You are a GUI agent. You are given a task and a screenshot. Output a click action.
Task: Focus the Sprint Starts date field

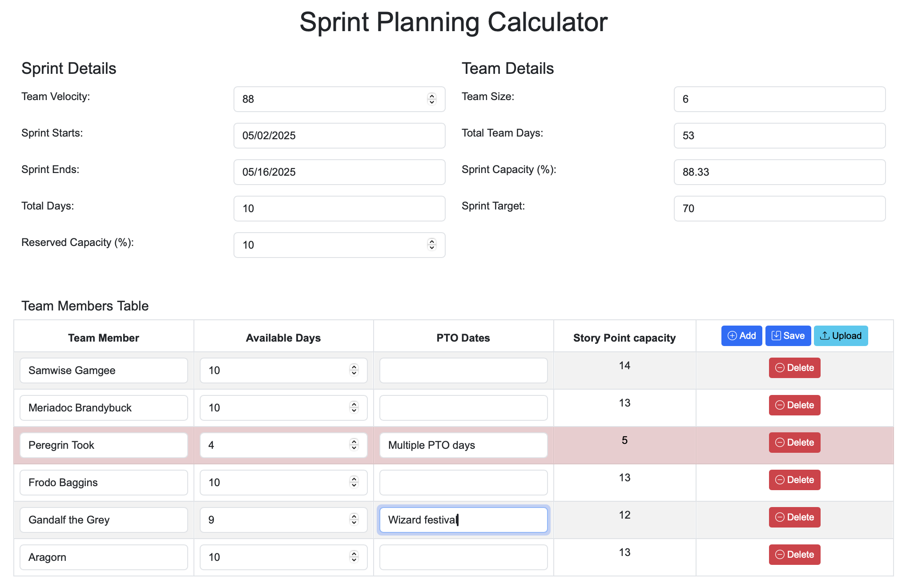[339, 136]
